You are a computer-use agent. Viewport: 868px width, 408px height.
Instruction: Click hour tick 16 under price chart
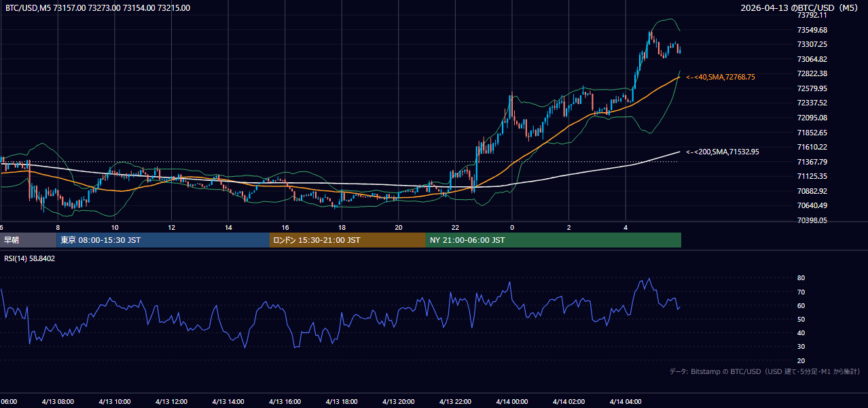285,227
